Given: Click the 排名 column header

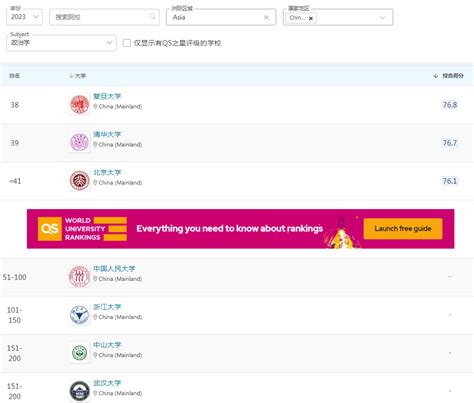Looking at the screenshot, I should tap(14, 76).
